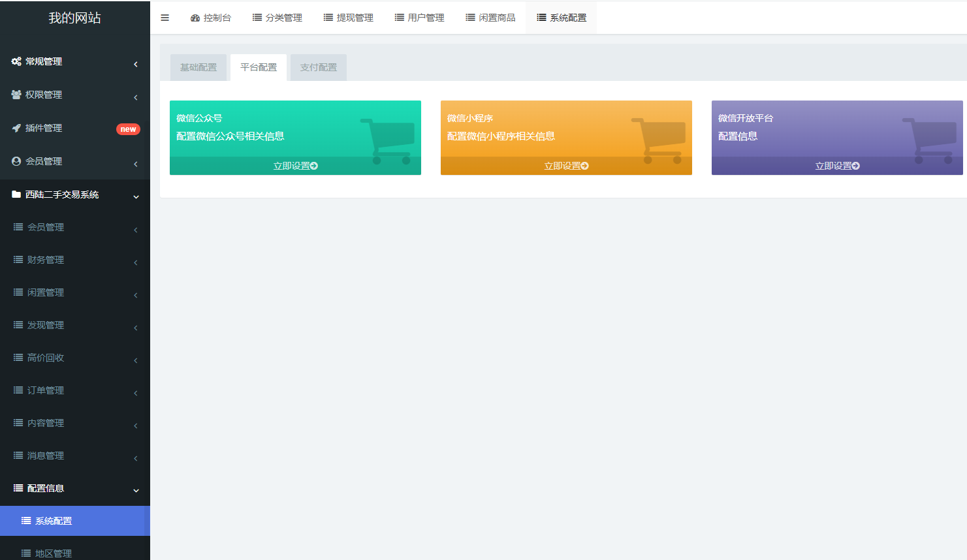Click the 配置微信公众号相关信息 description text
The width and height of the screenshot is (967, 560).
[x=230, y=136]
